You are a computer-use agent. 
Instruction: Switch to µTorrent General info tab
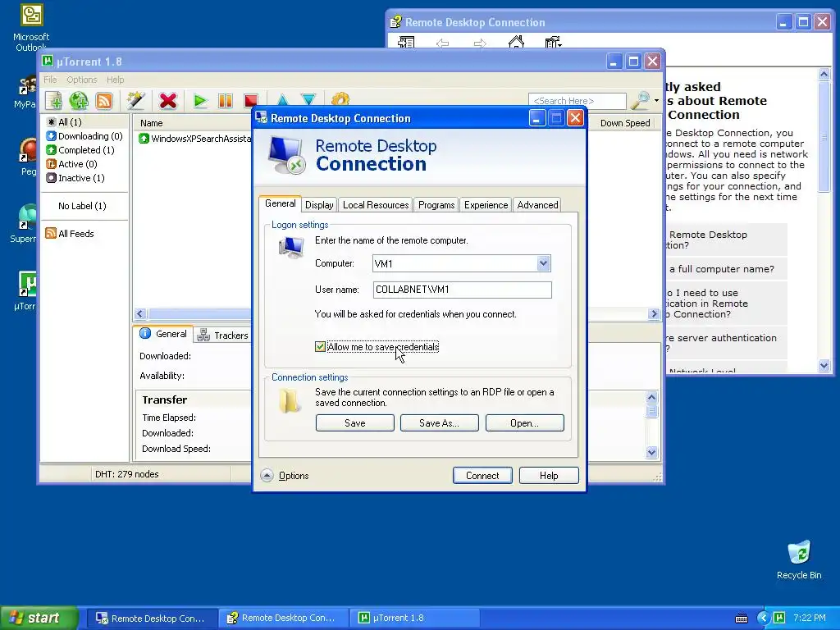pos(163,334)
